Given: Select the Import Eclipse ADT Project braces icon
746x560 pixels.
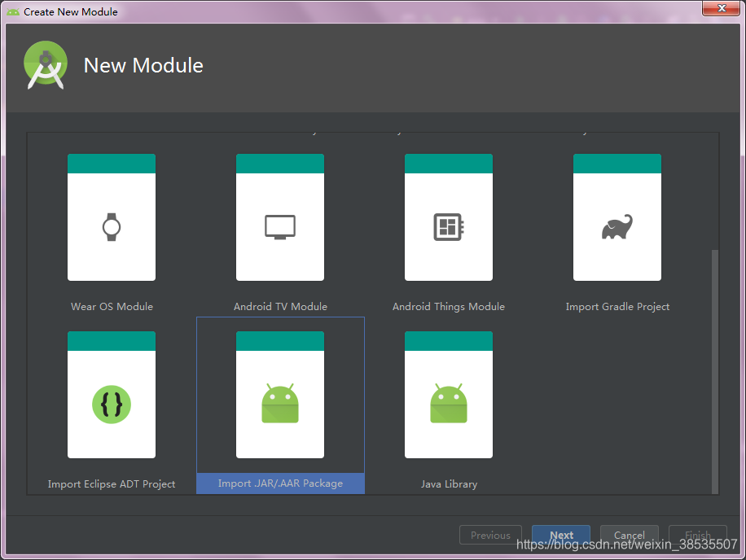Looking at the screenshot, I should click(112, 405).
